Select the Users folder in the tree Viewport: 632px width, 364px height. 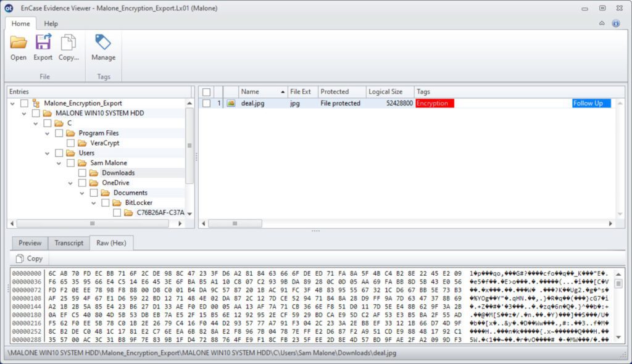point(86,153)
